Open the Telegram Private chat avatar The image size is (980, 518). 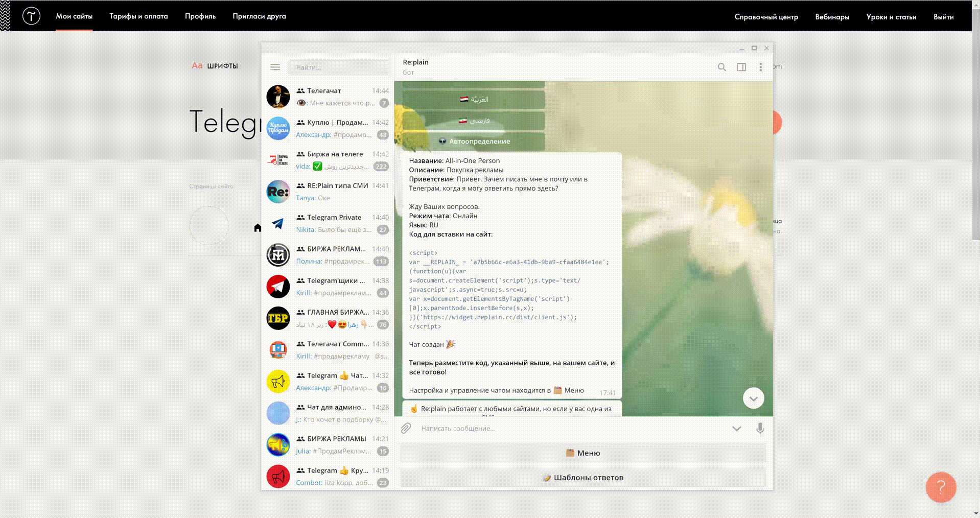[x=278, y=223]
